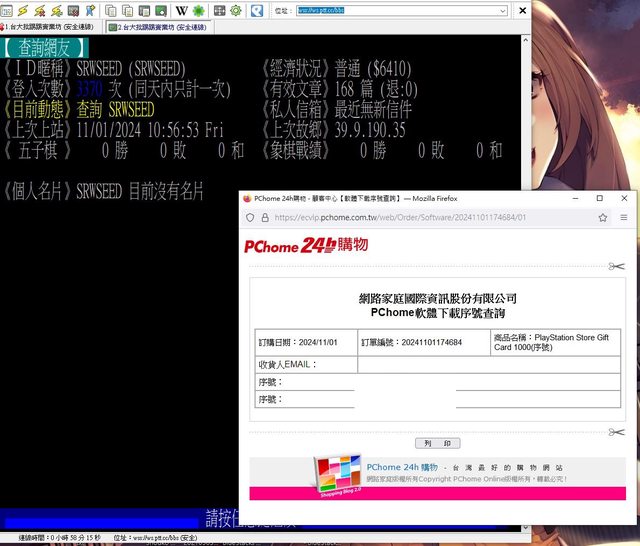
Task: Click the blue back arrow icon in toolbar
Action: click(x=258, y=10)
